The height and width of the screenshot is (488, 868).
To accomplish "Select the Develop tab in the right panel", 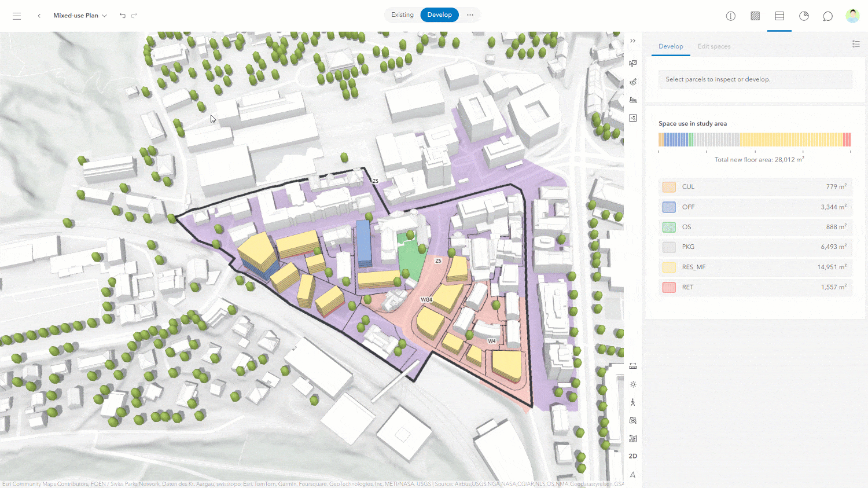I will (x=671, y=46).
